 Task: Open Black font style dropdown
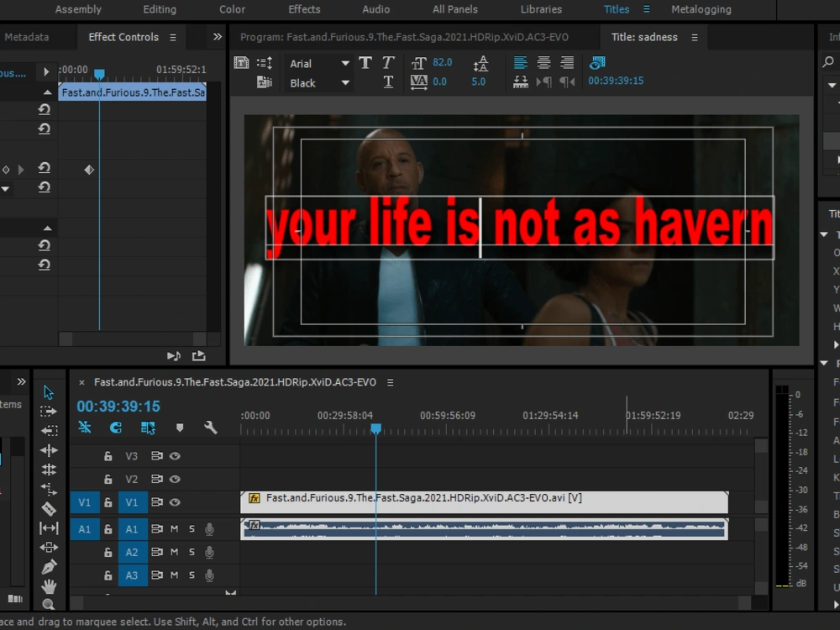pyautogui.click(x=319, y=83)
